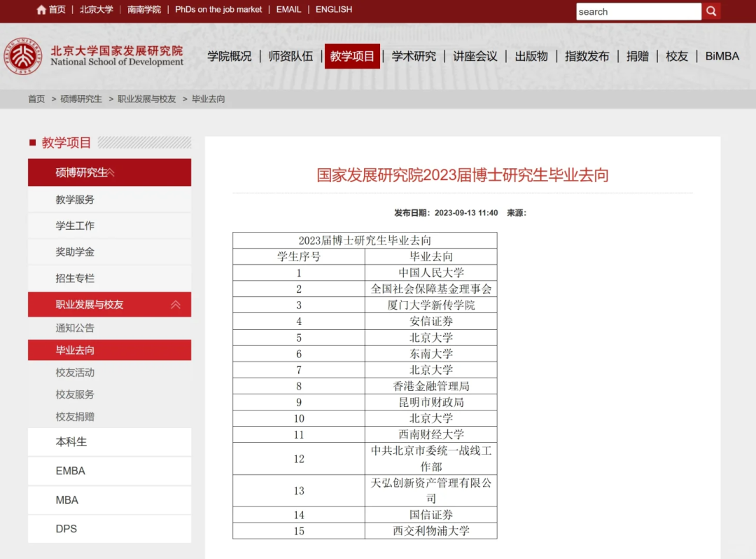
Task: Click the Peking University round logo
Action: point(22,57)
